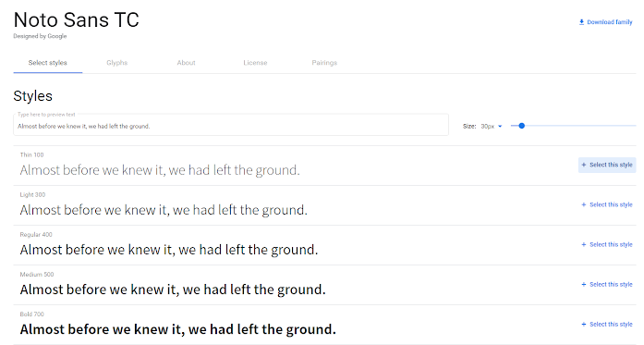Image resolution: width=644 pixels, height=345 pixels.
Task: Open the Pairings tab
Action: click(x=324, y=63)
